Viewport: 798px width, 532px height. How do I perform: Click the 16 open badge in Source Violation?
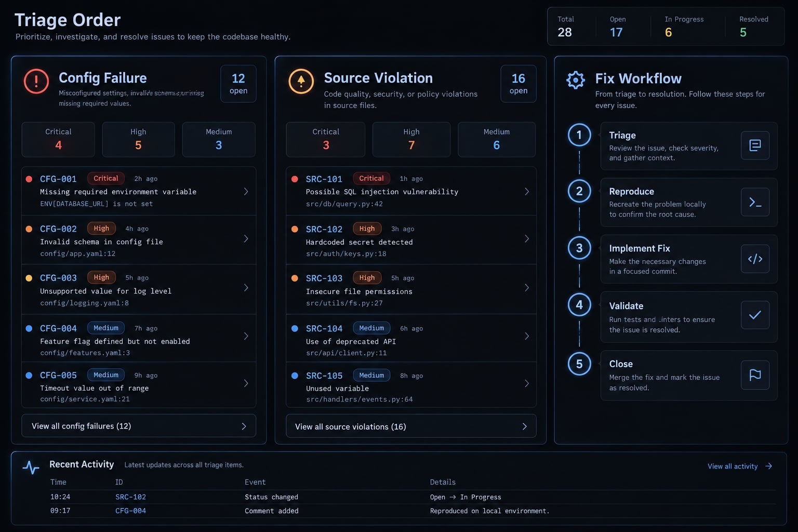(518, 84)
